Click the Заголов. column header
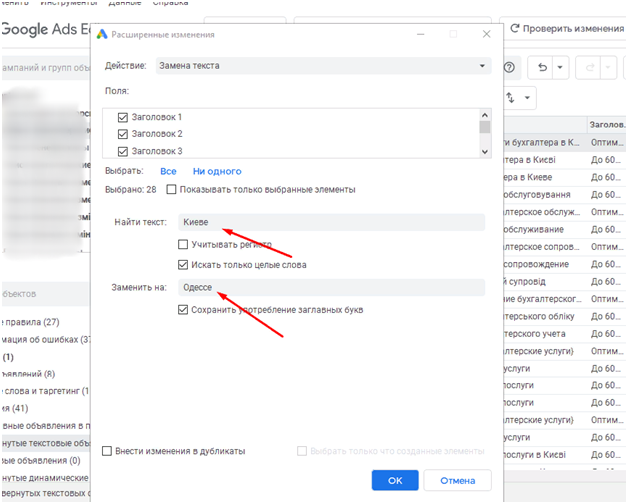This screenshot has height=504, width=628. (607, 125)
